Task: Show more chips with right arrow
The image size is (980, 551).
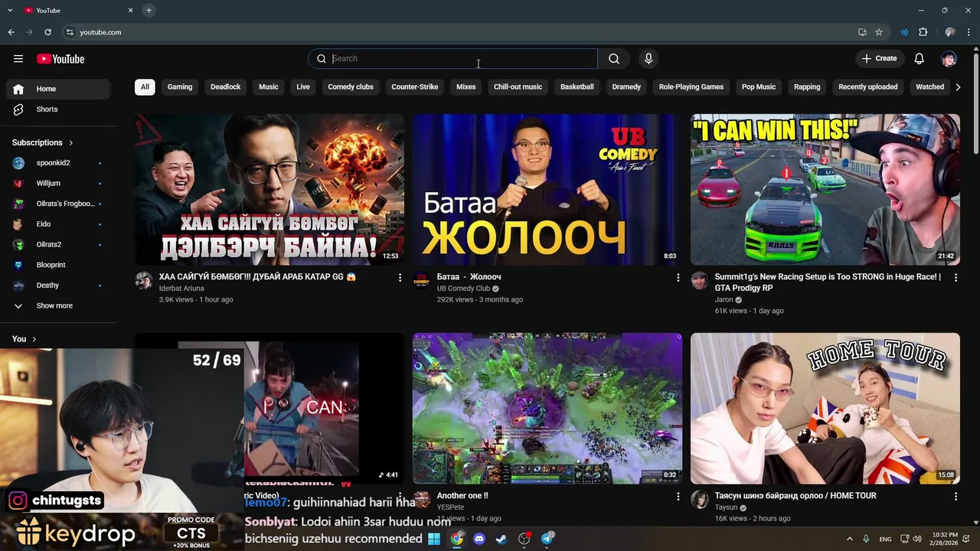Action: [x=958, y=87]
